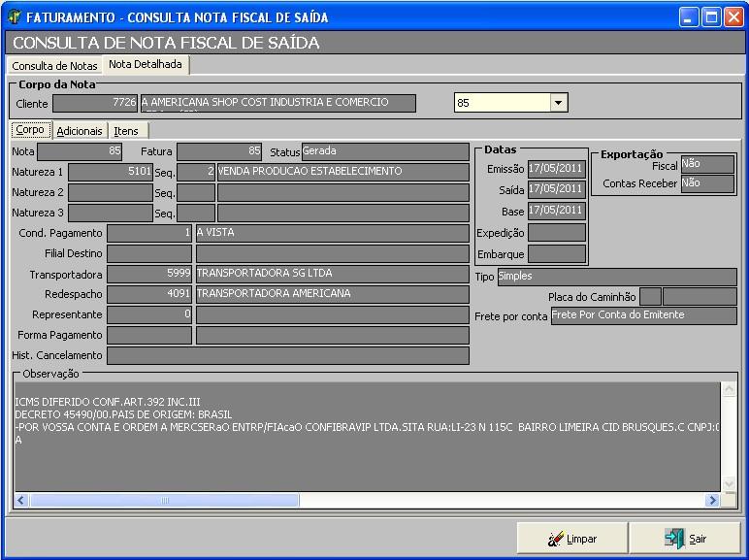Click the application icon in title bar

(14, 17)
